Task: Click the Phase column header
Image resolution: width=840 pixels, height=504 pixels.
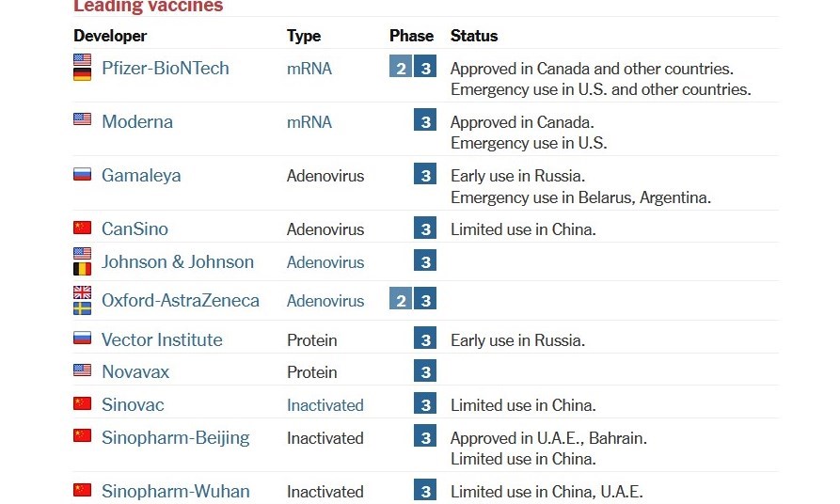Action: tap(412, 37)
